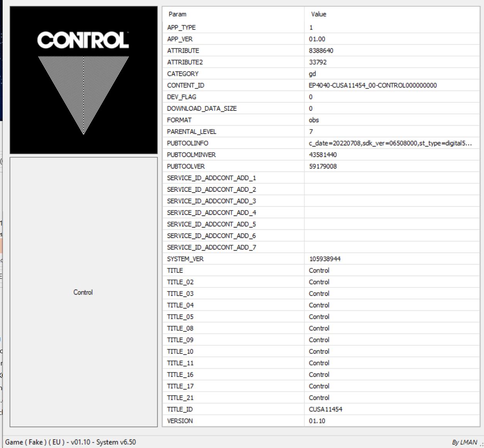484x448 pixels.
Task: Click the ATTRIBUTE value 8388640
Action: (x=321, y=51)
